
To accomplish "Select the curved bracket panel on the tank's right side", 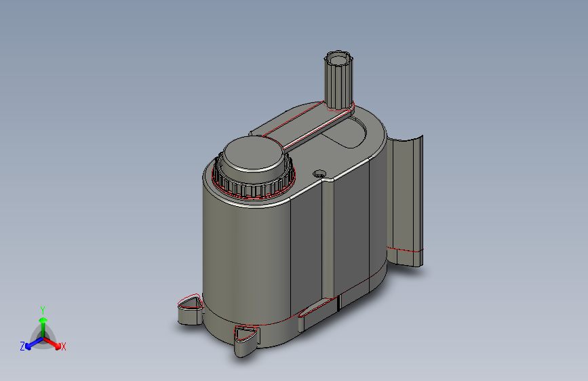I will 406,201.
